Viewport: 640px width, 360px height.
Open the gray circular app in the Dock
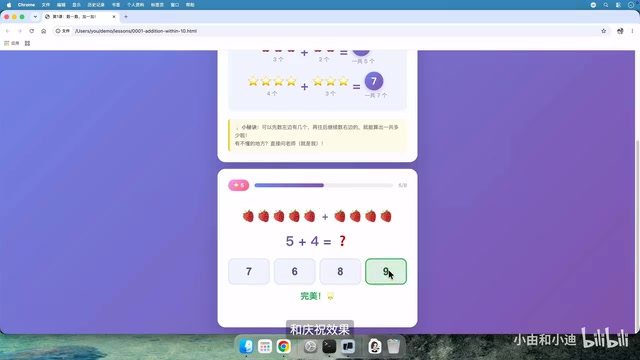point(310,347)
